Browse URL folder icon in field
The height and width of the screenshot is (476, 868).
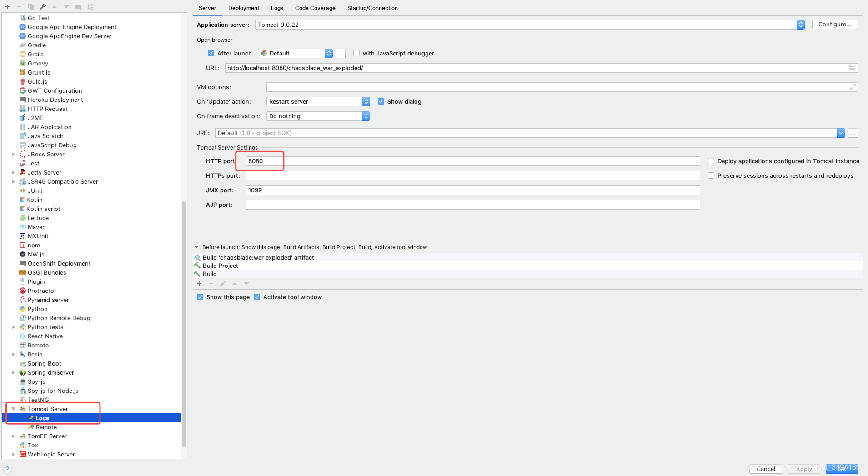[x=852, y=68]
